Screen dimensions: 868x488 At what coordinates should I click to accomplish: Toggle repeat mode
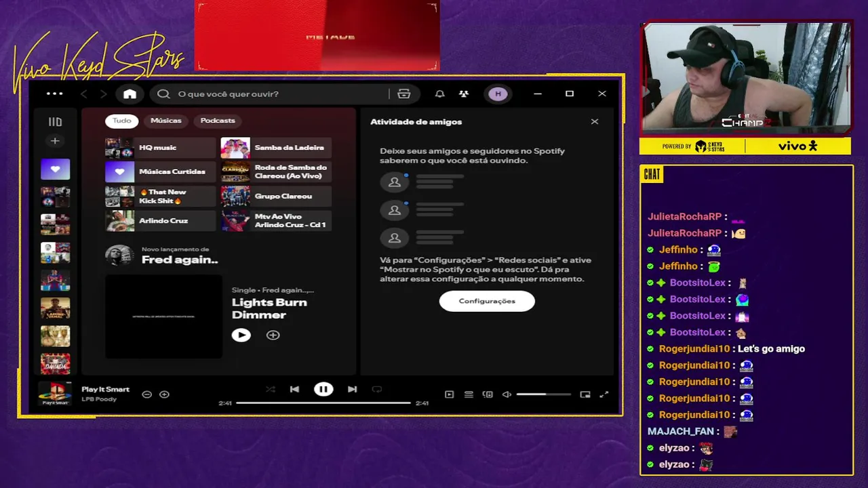click(377, 389)
